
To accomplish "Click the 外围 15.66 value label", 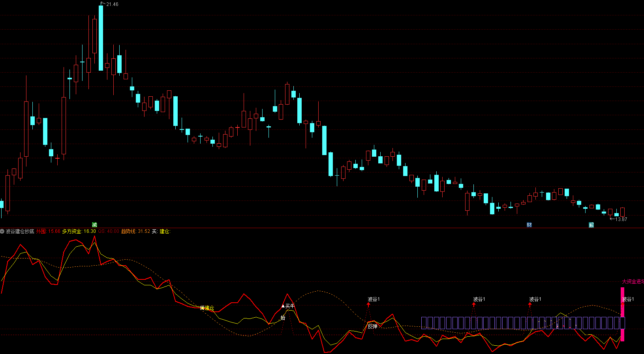I will [48, 231].
